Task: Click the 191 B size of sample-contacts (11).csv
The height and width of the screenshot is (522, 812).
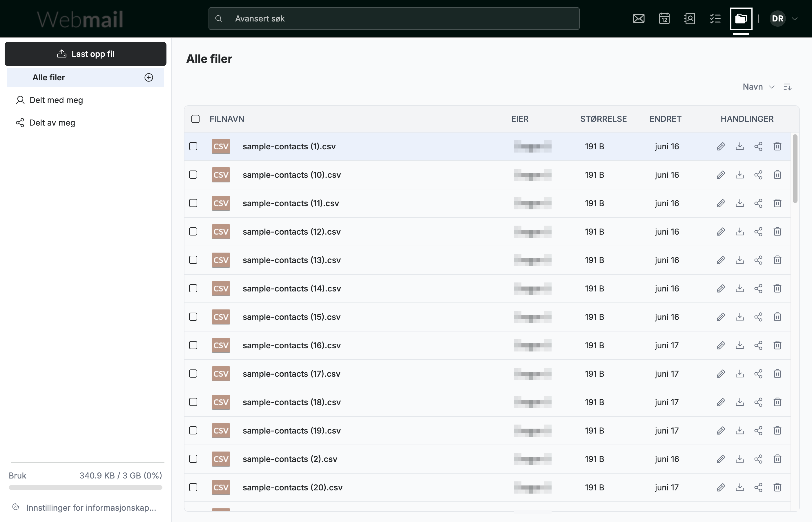Action: coord(594,203)
